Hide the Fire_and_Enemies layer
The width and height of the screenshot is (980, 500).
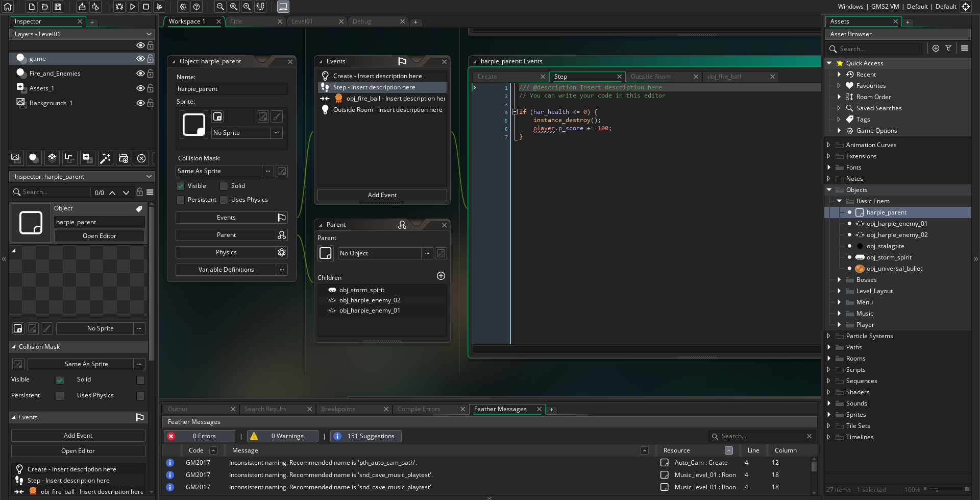[x=140, y=74]
